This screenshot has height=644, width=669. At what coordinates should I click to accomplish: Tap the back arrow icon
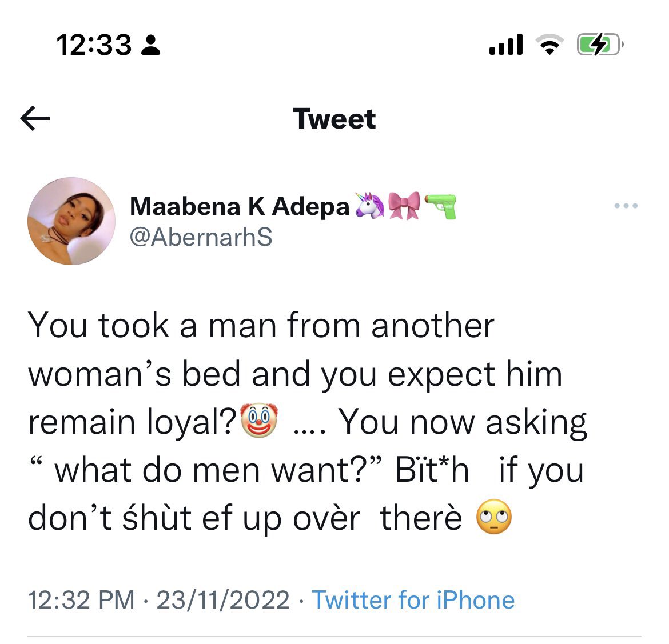[x=35, y=118]
